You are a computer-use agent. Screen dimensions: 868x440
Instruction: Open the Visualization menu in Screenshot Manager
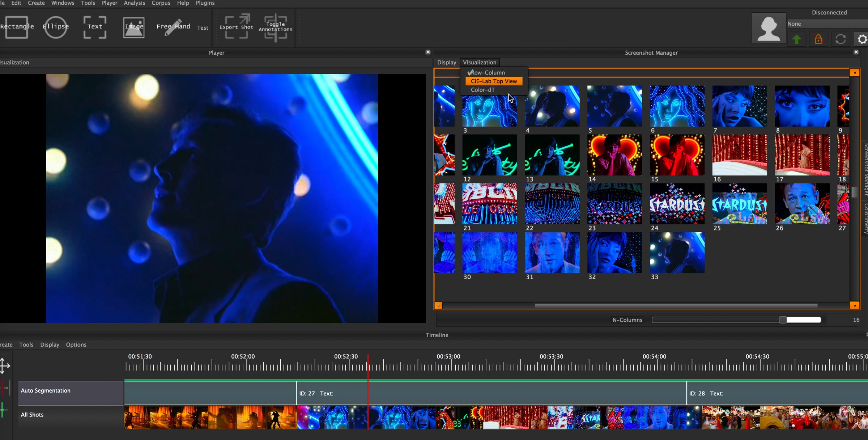(x=480, y=62)
